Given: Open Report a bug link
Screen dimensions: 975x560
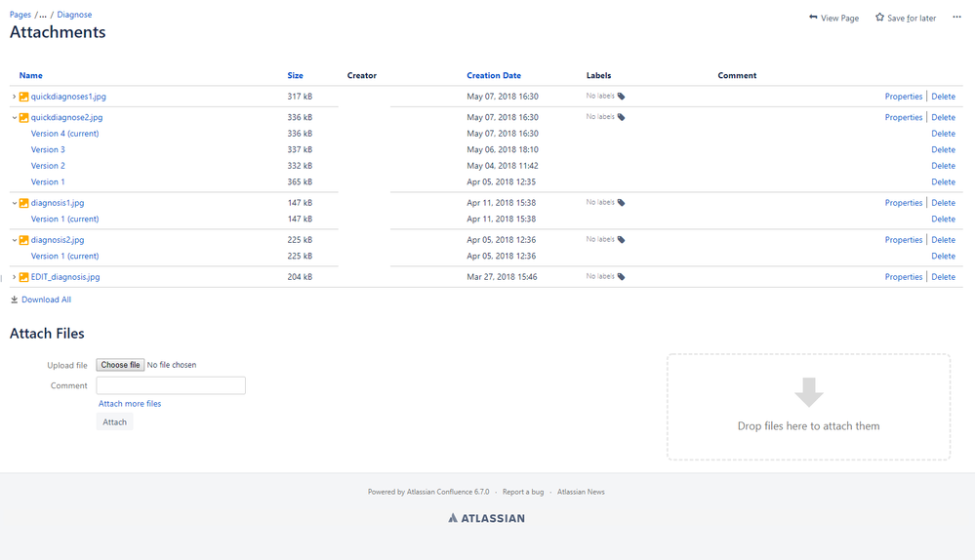Looking at the screenshot, I should tap(523, 492).
